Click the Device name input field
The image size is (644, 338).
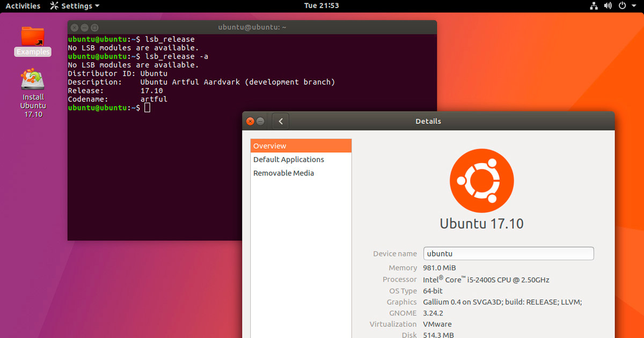point(508,253)
